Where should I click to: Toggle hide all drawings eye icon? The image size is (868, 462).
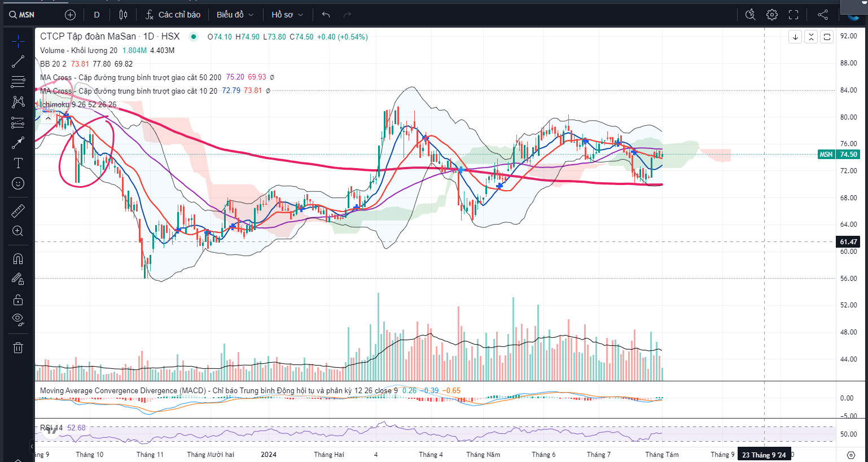(x=18, y=320)
